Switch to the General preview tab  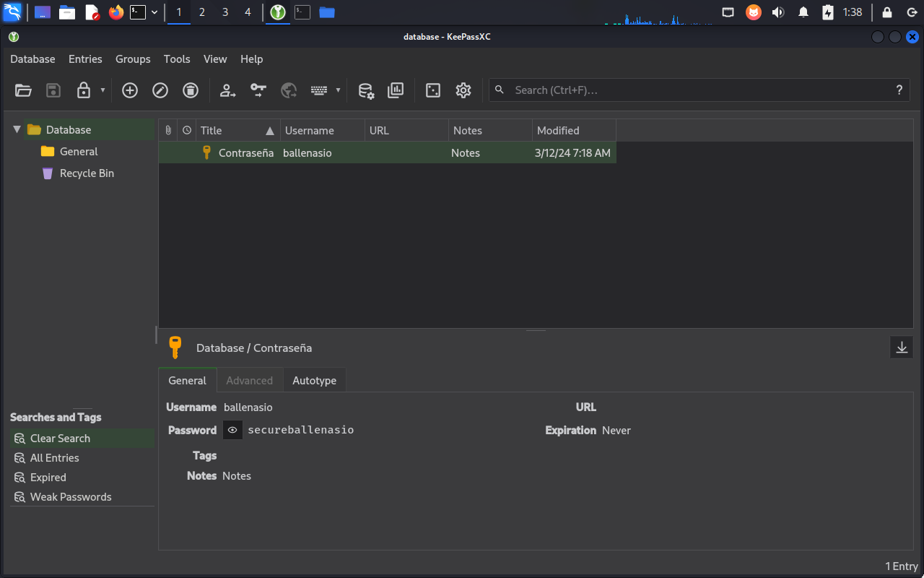pyautogui.click(x=188, y=381)
